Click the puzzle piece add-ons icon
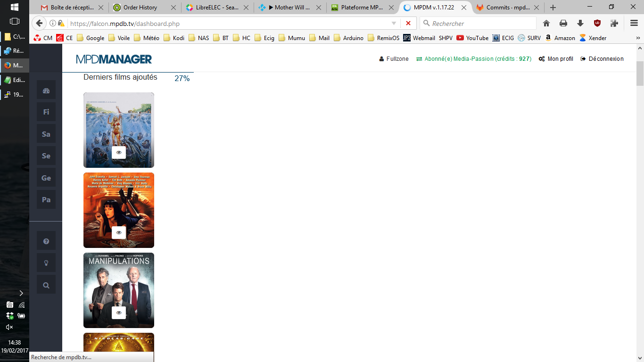Image resolution: width=644 pixels, height=362 pixels. (614, 24)
